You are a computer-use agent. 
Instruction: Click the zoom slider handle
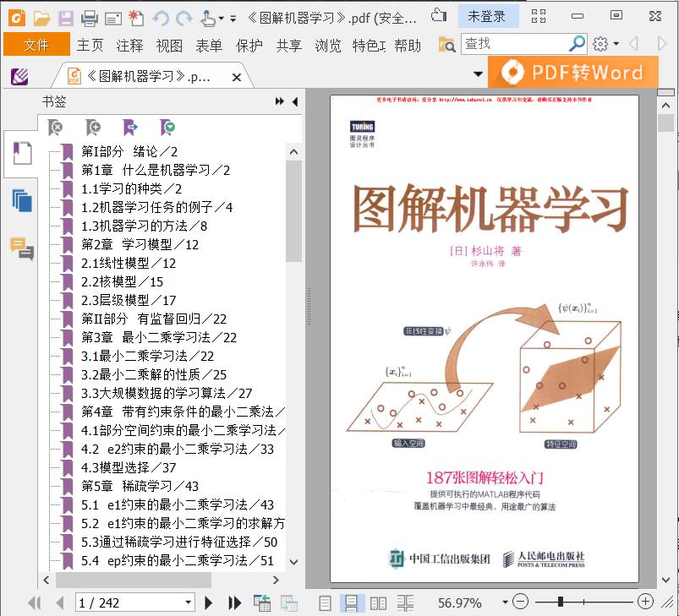[561, 602]
